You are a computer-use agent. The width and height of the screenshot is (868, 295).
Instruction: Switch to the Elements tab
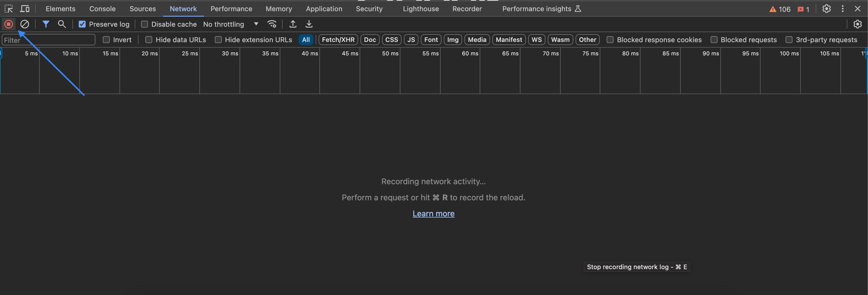click(60, 9)
